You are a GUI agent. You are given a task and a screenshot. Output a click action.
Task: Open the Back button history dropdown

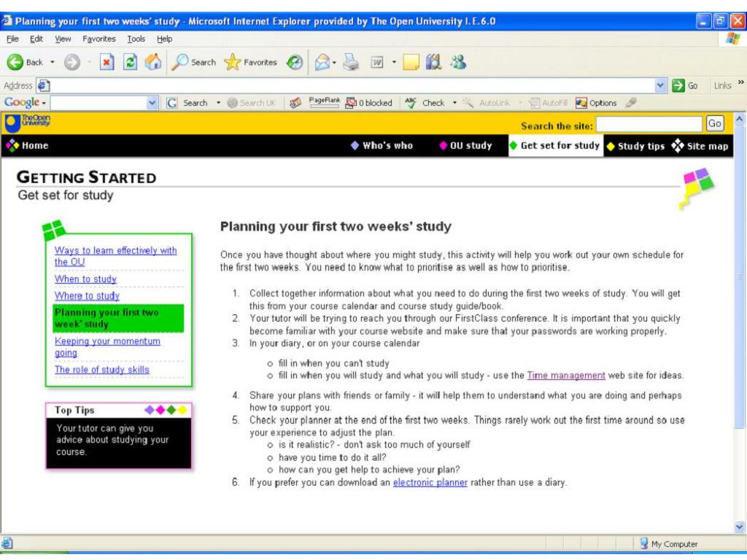point(53,62)
